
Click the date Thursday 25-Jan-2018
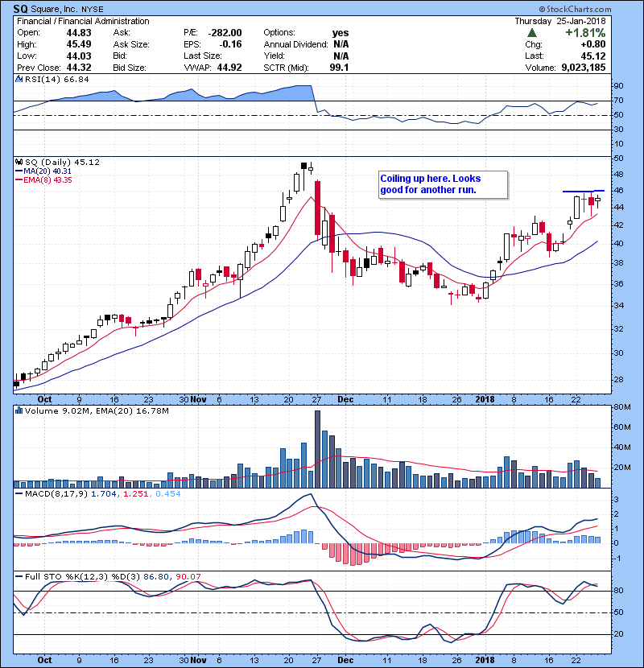pyautogui.click(x=560, y=21)
